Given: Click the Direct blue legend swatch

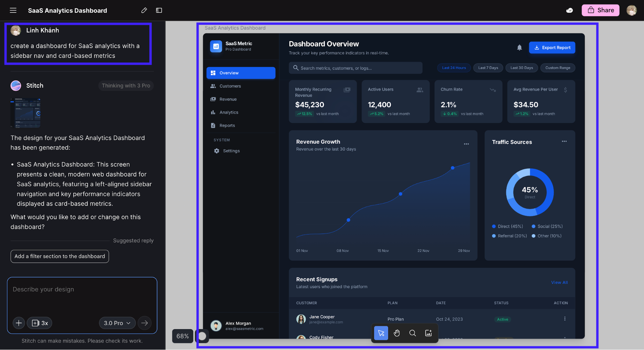Looking at the screenshot, I should click(x=494, y=226).
